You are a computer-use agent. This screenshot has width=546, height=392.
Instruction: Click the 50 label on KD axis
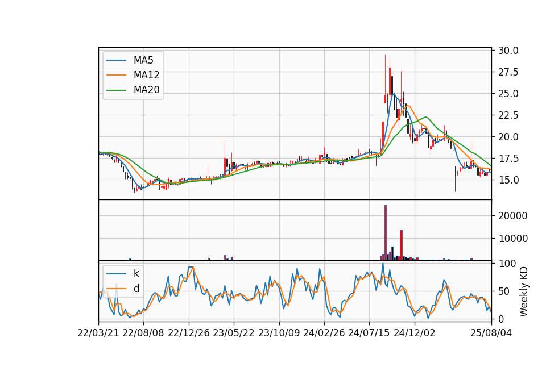504,291
